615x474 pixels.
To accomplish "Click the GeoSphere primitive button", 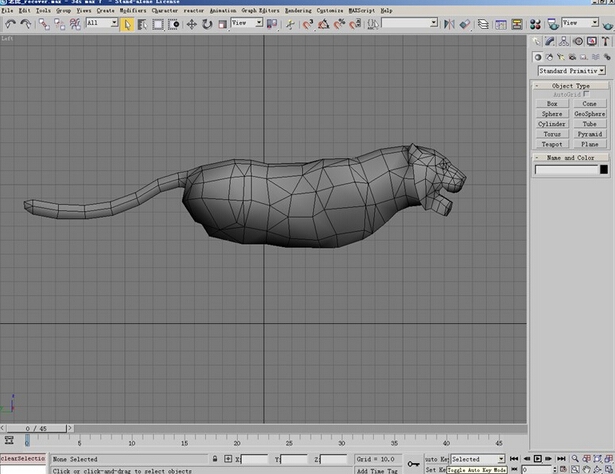I will point(590,114).
